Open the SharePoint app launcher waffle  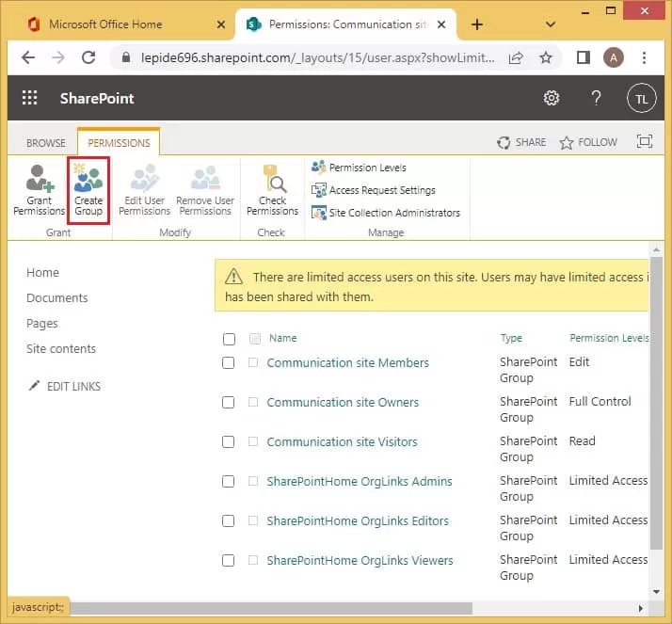point(30,99)
